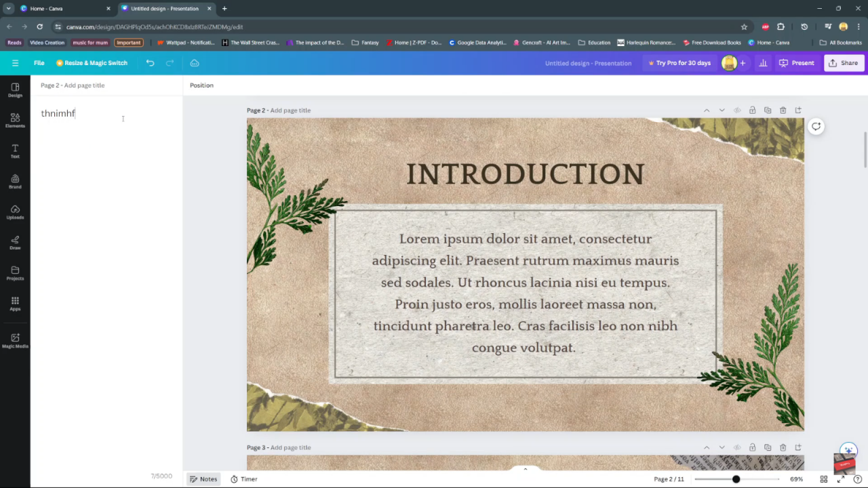Image resolution: width=868 pixels, height=488 pixels.
Task: Click the Page 2 / 11 indicator
Action: click(669, 479)
